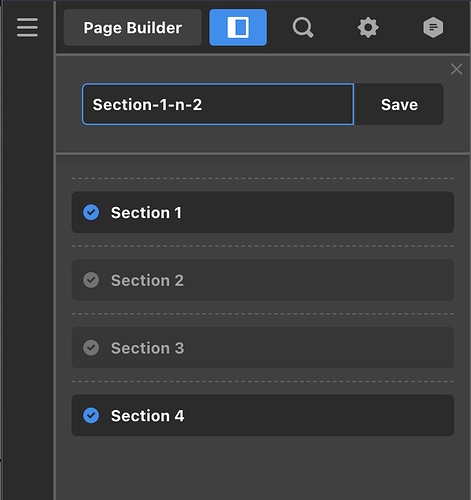The width and height of the screenshot is (471, 500).
Task: Open settings gear icon
Action: click(368, 28)
